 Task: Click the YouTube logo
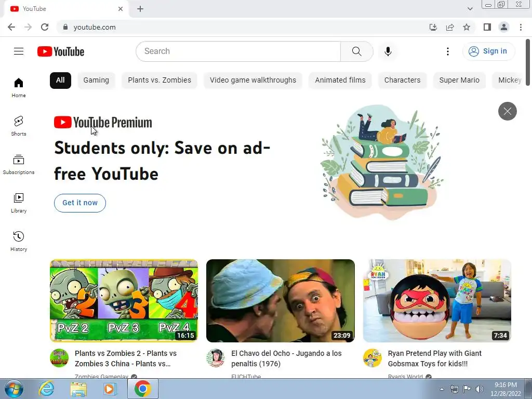click(x=61, y=51)
